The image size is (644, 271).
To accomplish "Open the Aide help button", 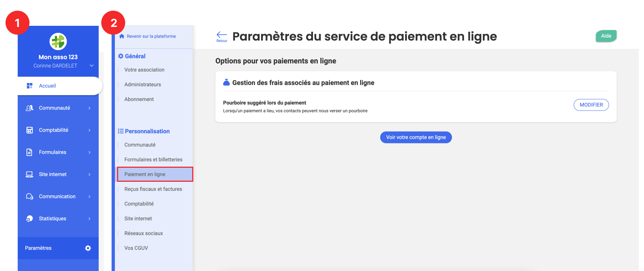I will 606,36.
